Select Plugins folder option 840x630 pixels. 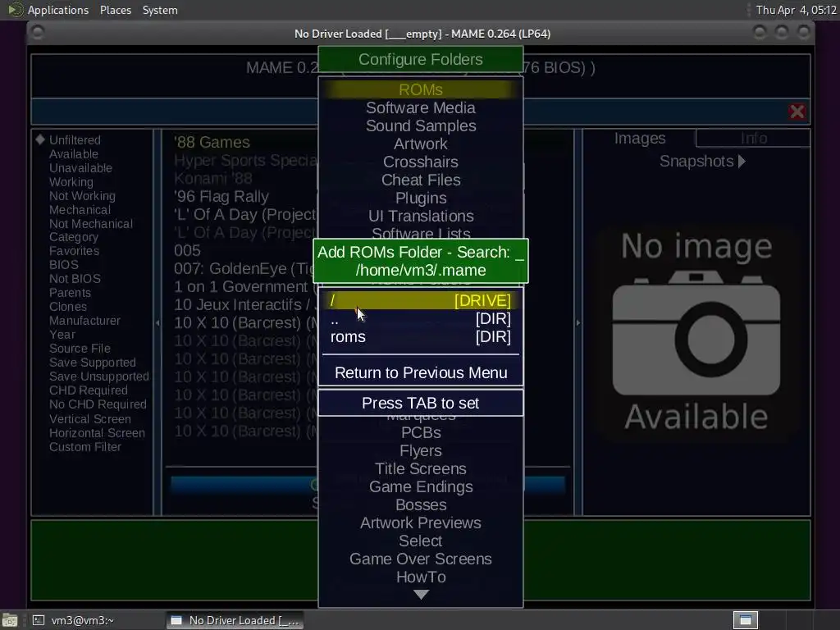point(421,199)
